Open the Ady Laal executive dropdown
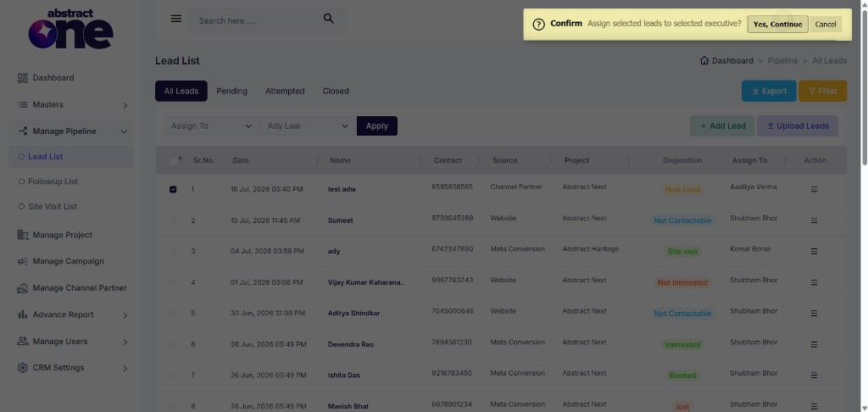The height and width of the screenshot is (412, 868). [x=308, y=125]
